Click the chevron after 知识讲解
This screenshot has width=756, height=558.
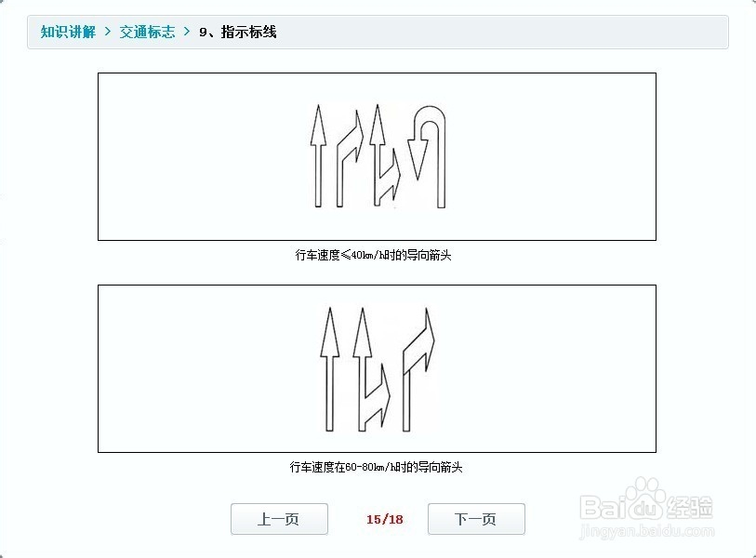click(x=108, y=32)
